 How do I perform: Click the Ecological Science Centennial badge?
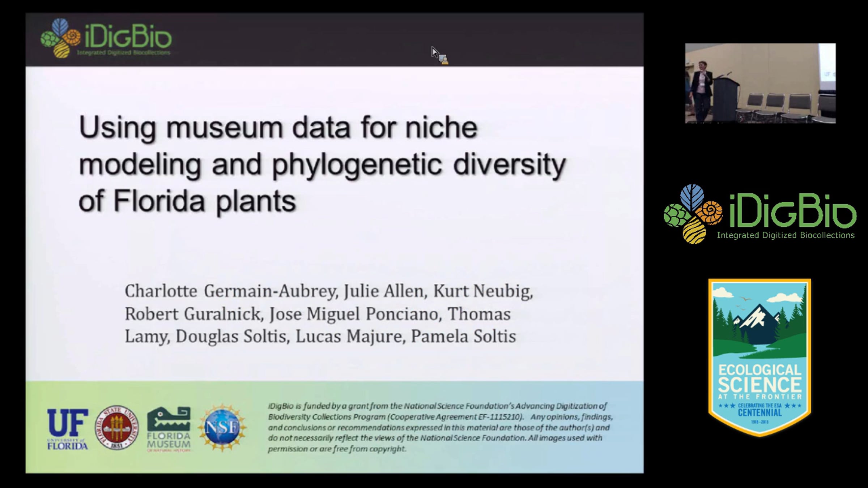759,357
